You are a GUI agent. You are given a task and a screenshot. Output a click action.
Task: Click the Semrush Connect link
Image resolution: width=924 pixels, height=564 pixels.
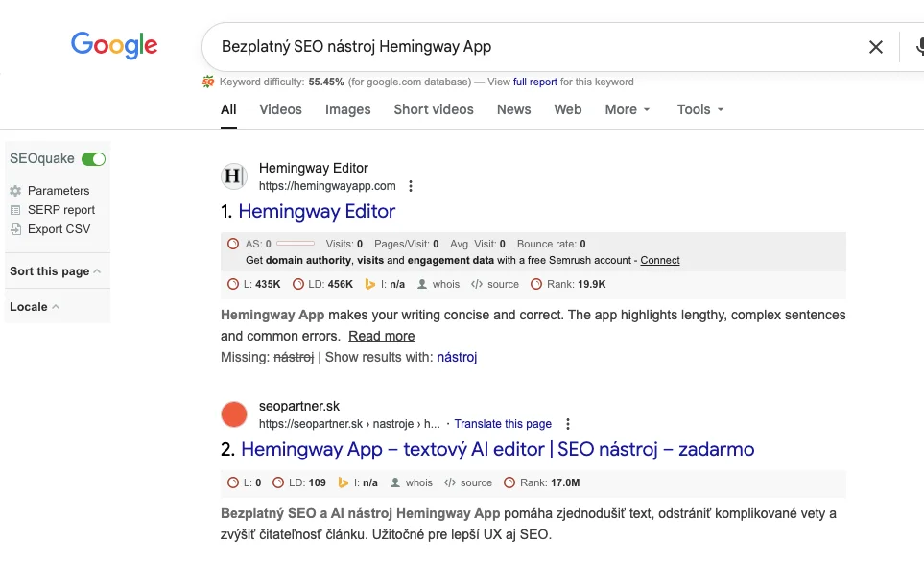660,260
